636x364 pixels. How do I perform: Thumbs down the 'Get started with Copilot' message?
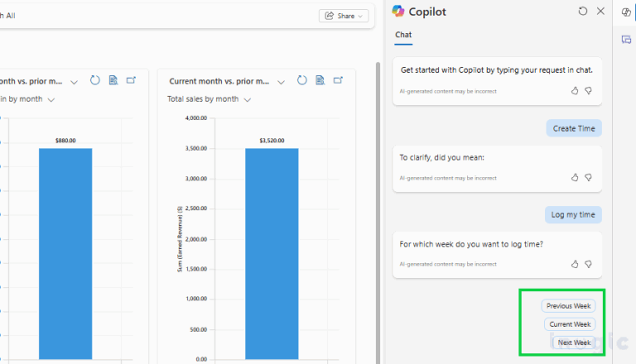coord(588,91)
